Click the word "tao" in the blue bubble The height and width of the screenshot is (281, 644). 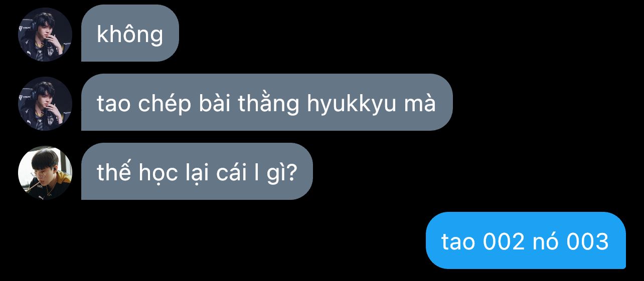pos(458,242)
